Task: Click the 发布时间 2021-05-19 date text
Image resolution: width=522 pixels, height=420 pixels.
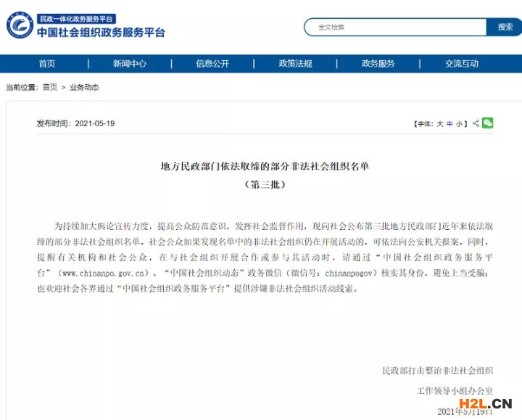Action: click(x=75, y=123)
